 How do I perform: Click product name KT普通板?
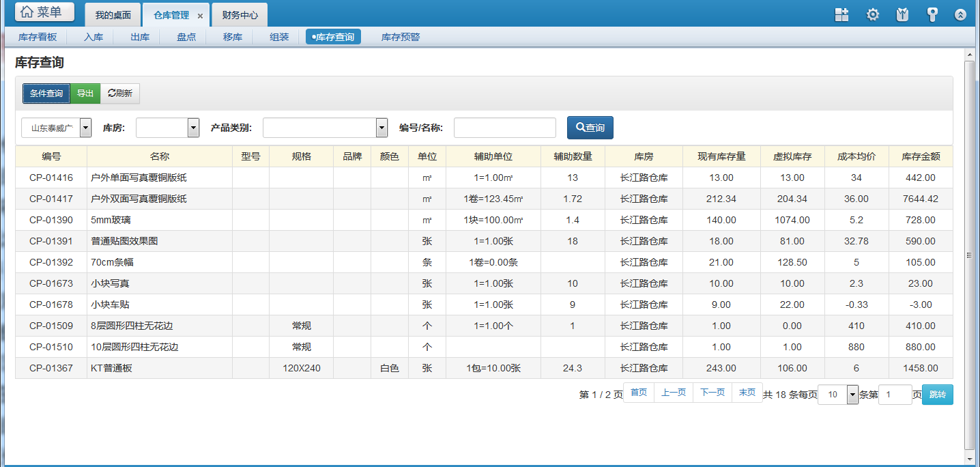coord(111,368)
